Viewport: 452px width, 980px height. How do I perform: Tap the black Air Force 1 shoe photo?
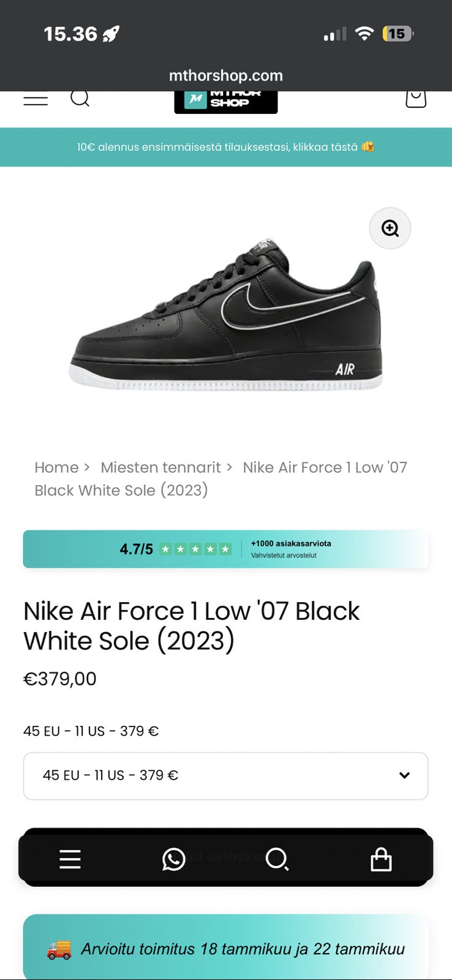click(225, 312)
